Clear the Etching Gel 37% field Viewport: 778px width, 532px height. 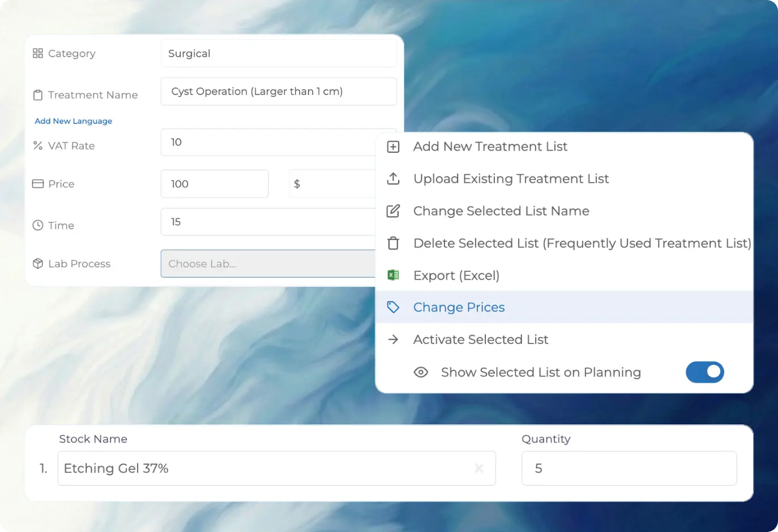pos(479,468)
